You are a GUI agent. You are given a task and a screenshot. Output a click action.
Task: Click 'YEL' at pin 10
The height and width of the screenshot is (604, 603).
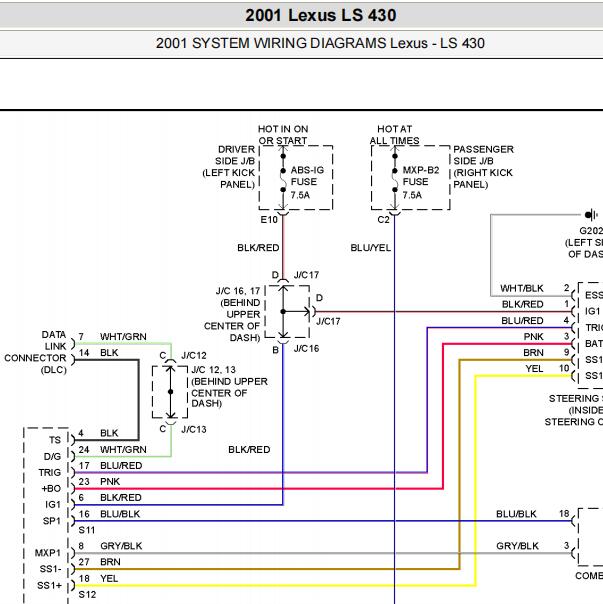[534, 369]
